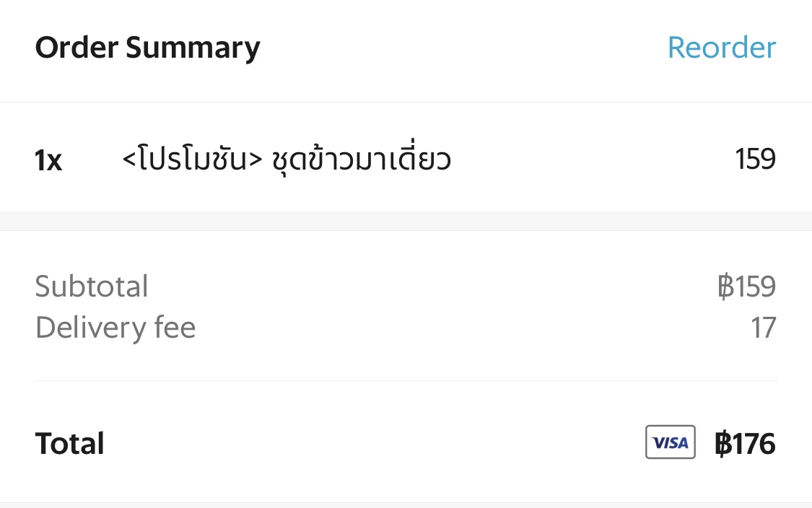Tap the Reorder link

click(721, 48)
